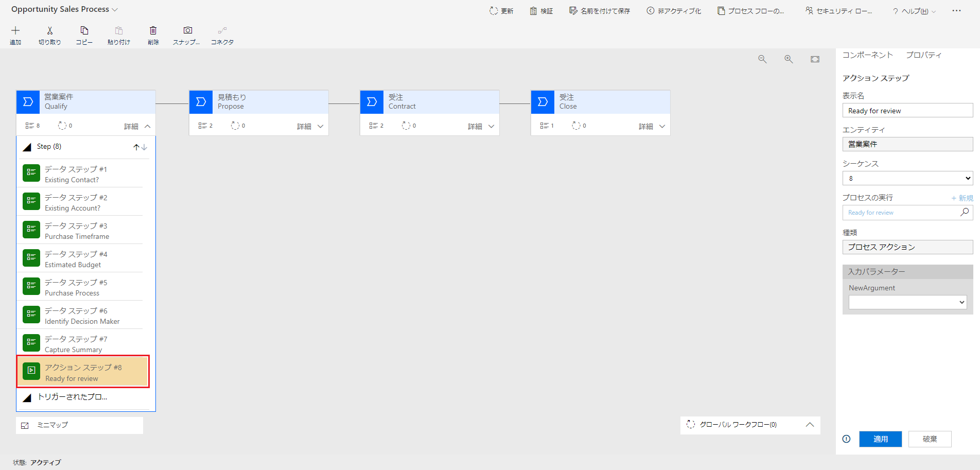Viewport: 980px width, 470px height.
Task: Collapse the Step (8) triangle
Action: [27, 147]
